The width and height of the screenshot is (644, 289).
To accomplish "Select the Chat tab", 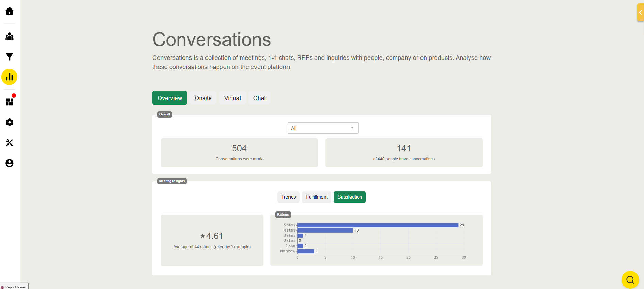I will click(260, 98).
